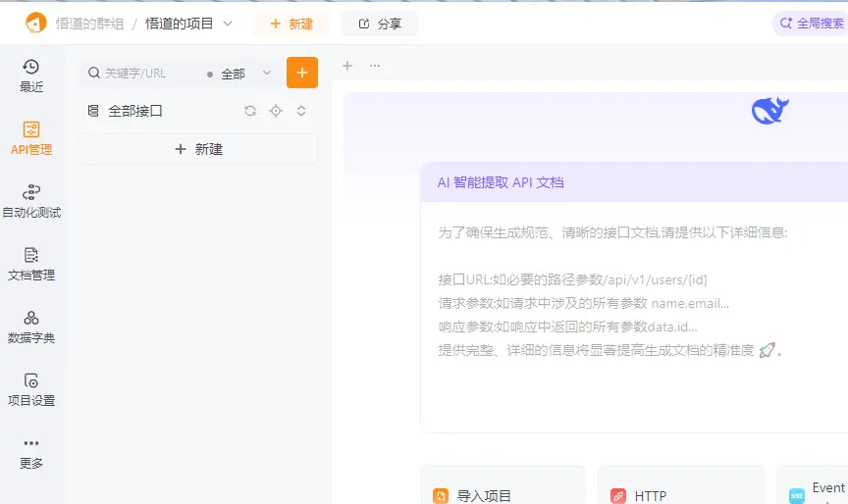Open the 导入项目 card
848x504 pixels.
(x=503, y=486)
